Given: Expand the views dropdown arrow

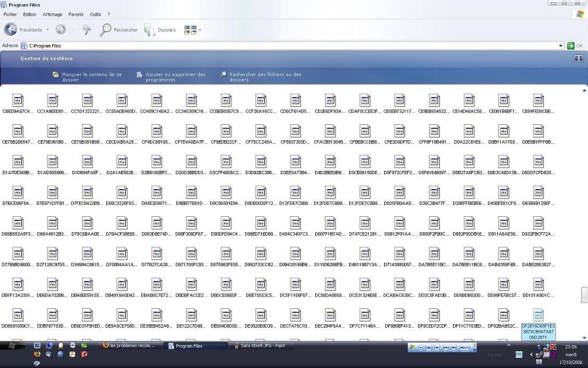Looking at the screenshot, I should click(199, 30).
